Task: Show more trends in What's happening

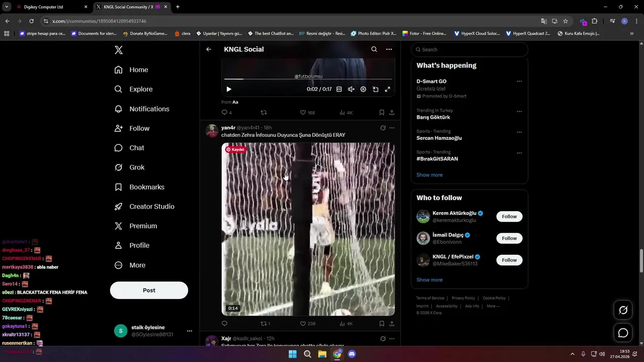Action: tap(430, 175)
